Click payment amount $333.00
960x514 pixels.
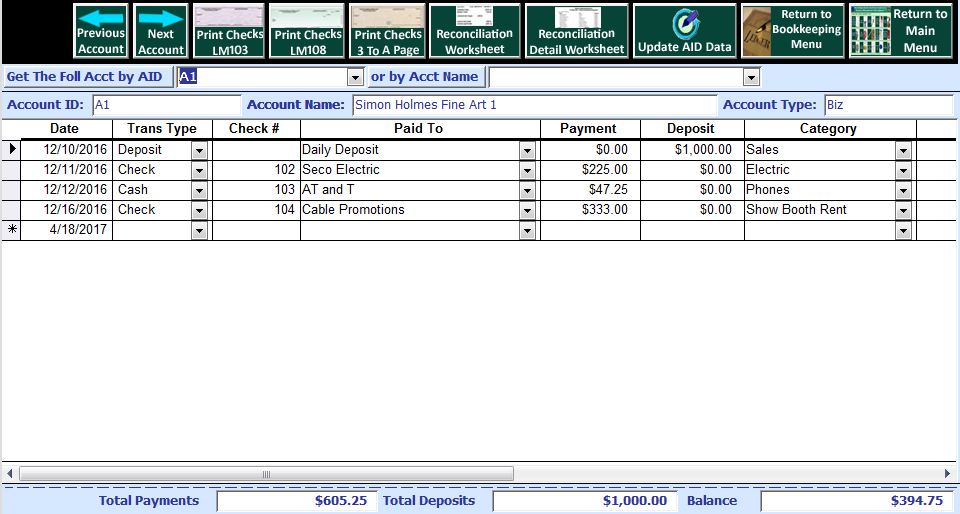pos(590,210)
